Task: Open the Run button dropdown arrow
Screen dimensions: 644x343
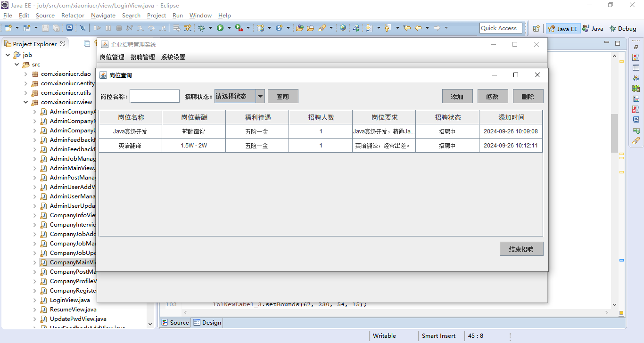Action: [x=230, y=28]
